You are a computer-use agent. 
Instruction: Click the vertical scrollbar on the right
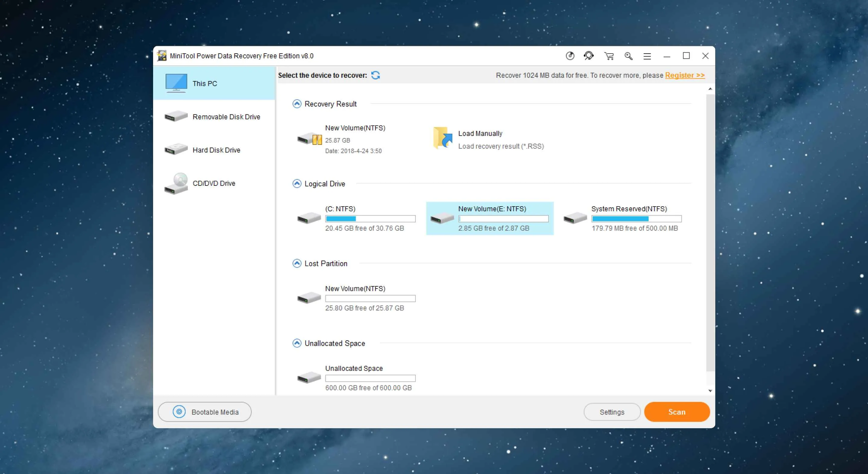[710, 236]
